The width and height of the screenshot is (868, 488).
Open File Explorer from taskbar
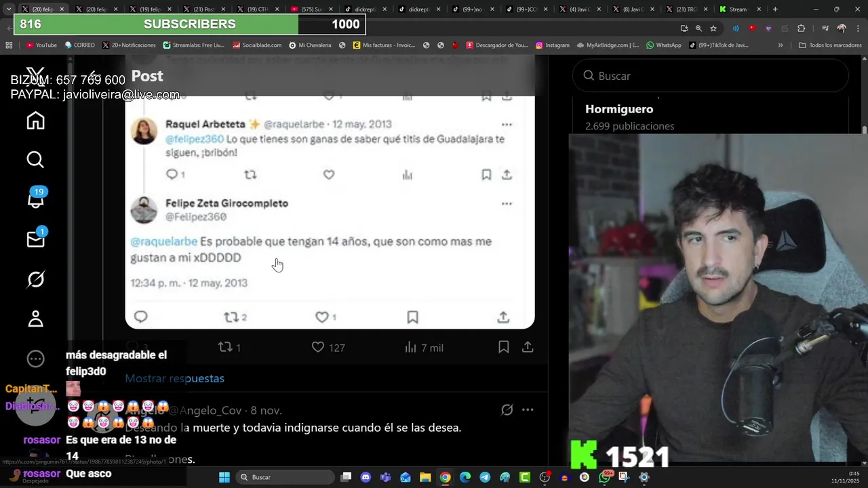coord(425,477)
